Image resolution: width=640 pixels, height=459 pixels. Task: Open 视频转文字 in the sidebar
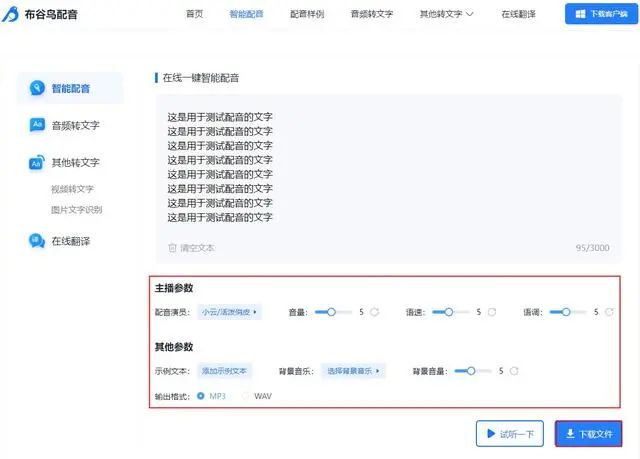click(72, 189)
